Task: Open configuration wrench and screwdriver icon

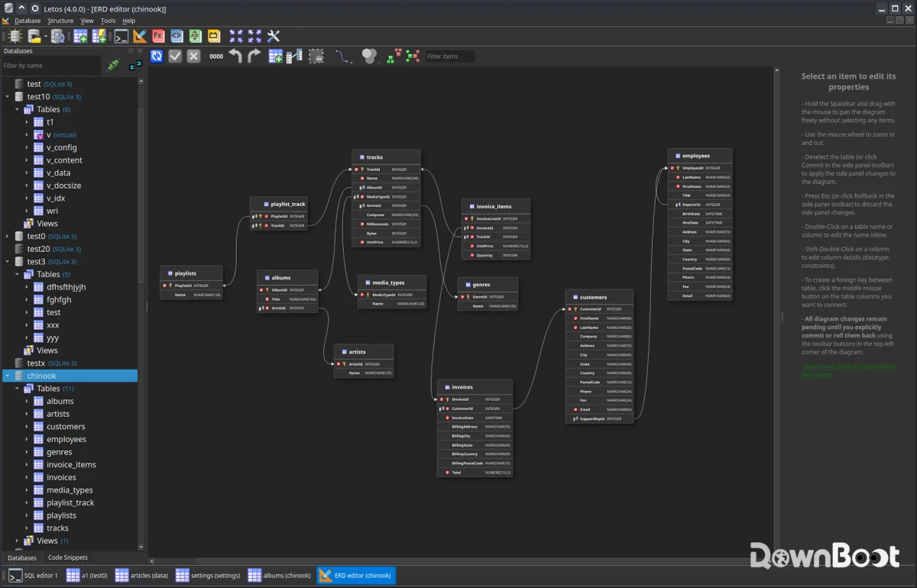Action: pyautogui.click(x=273, y=36)
